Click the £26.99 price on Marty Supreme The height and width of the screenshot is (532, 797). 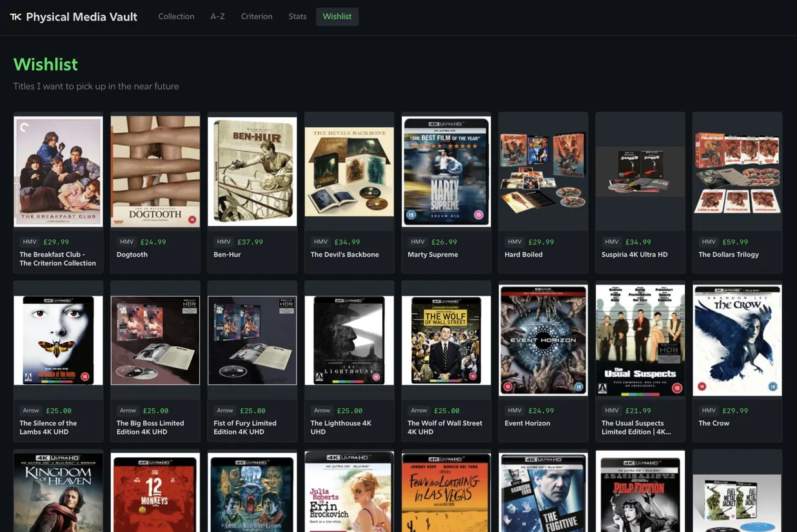pyautogui.click(x=444, y=242)
